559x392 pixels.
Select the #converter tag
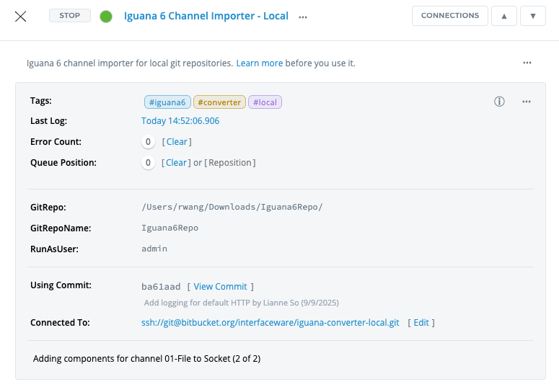click(219, 102)
